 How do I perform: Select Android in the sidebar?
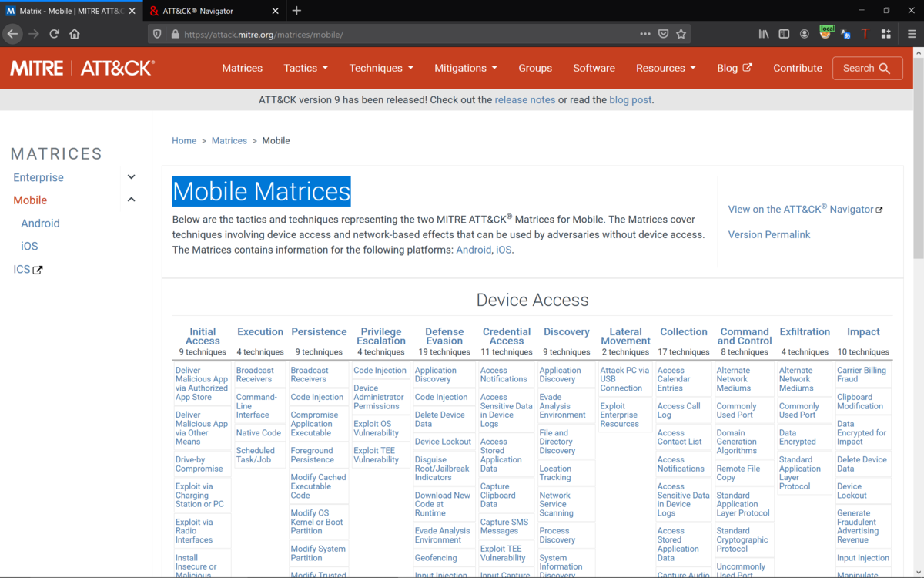(x=40, y=223)
